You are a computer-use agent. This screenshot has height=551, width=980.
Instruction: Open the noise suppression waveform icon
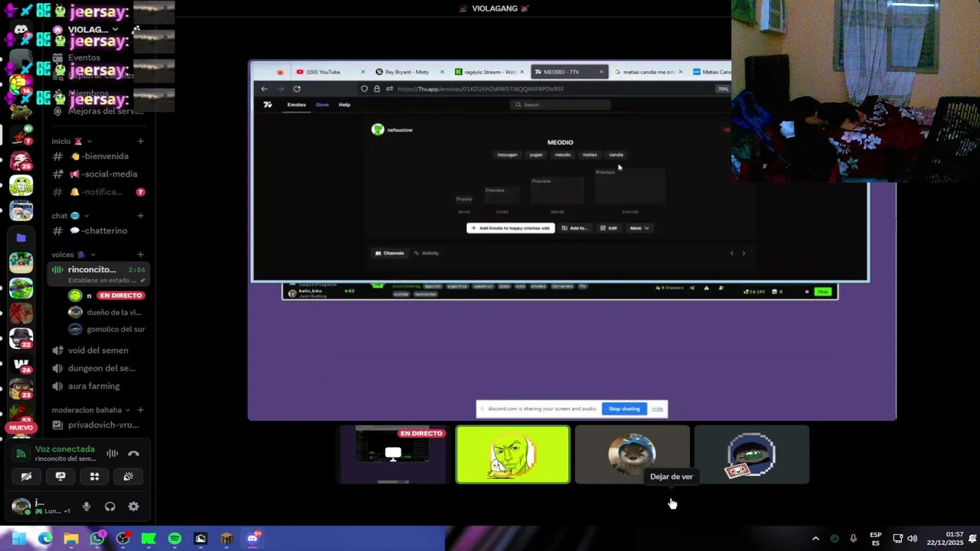113,453
